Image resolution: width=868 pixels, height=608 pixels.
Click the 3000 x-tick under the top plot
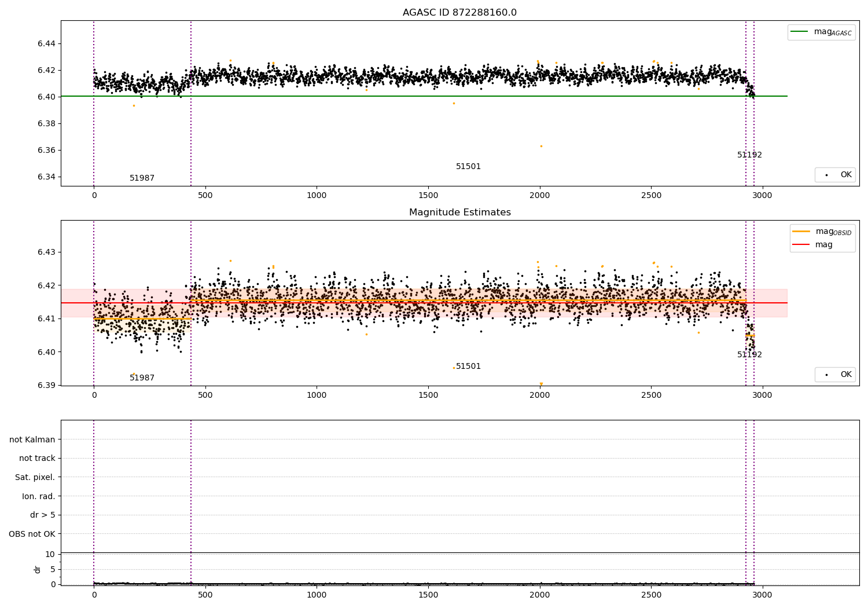click(763, 196)
